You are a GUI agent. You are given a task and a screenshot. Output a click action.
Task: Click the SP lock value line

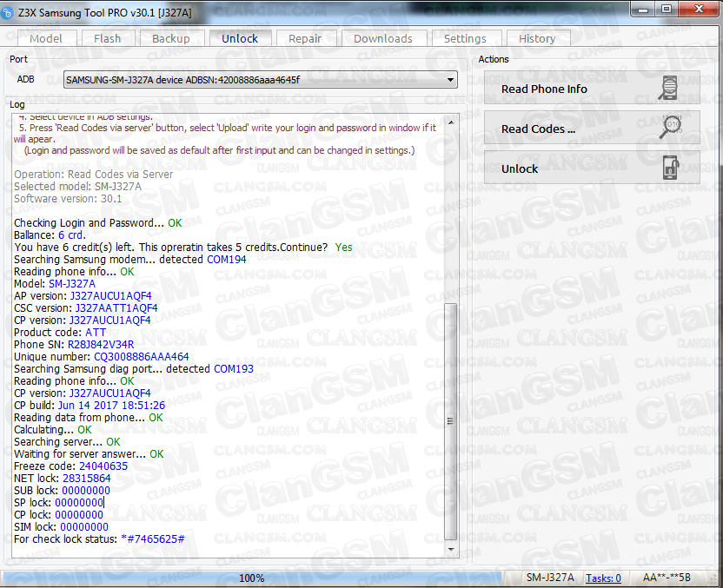[x=58, y=502]
